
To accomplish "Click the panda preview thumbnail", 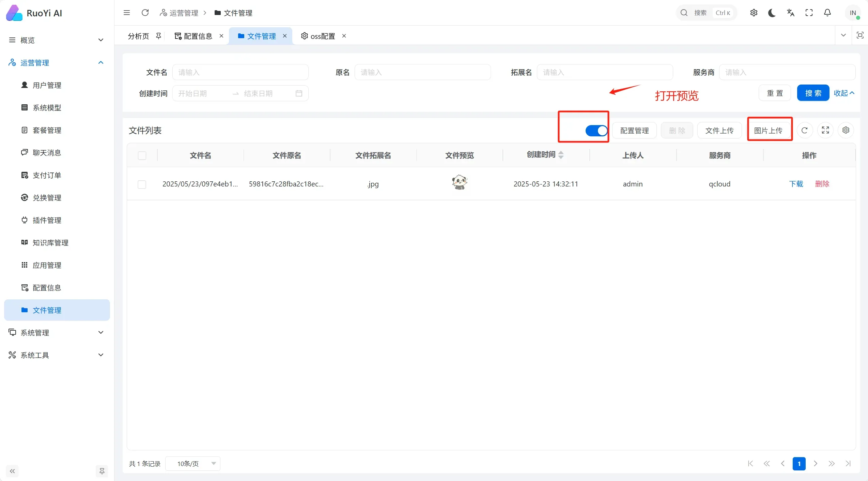I will click(459, 182).
